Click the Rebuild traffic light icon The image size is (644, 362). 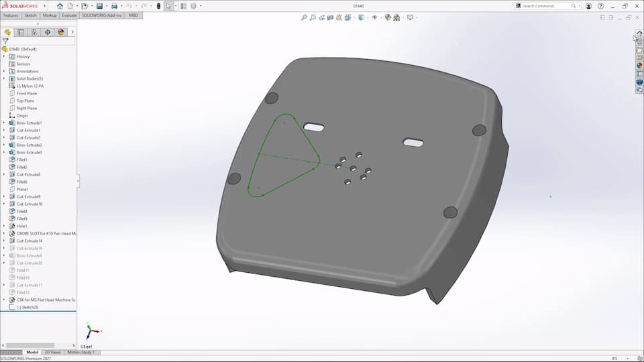point(158,6)
